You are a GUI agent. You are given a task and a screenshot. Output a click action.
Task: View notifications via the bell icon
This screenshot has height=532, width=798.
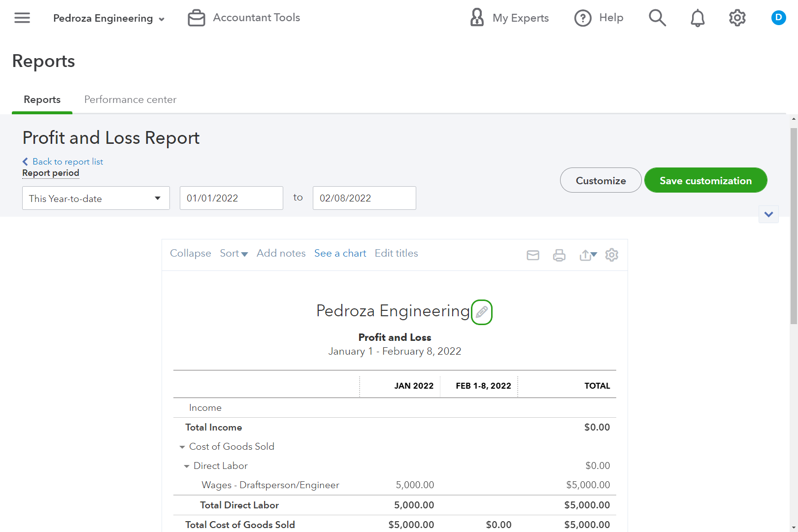pos(697,18)
